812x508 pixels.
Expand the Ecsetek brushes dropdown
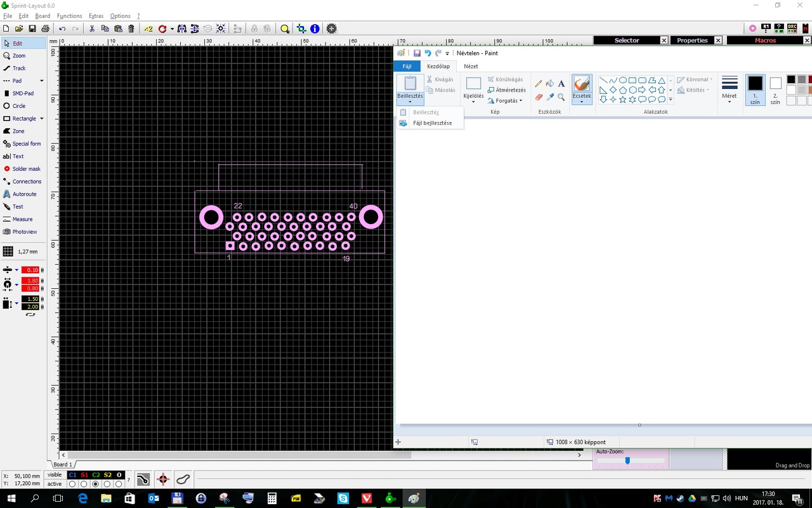(x=582, y=99)
